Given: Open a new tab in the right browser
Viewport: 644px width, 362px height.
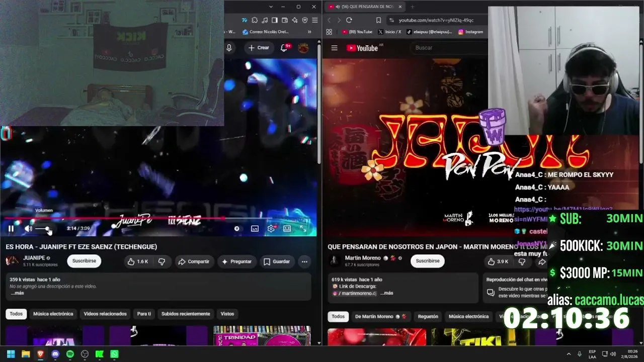Looking at the screenshot, I should point(412,7).
